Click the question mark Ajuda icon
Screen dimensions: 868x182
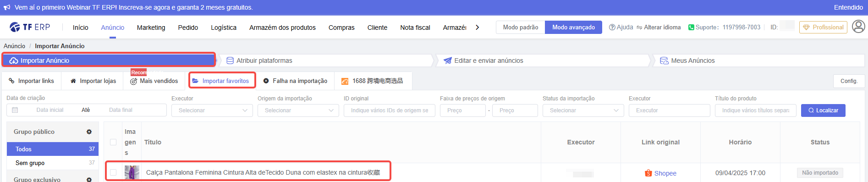click(x=612, y=27)
